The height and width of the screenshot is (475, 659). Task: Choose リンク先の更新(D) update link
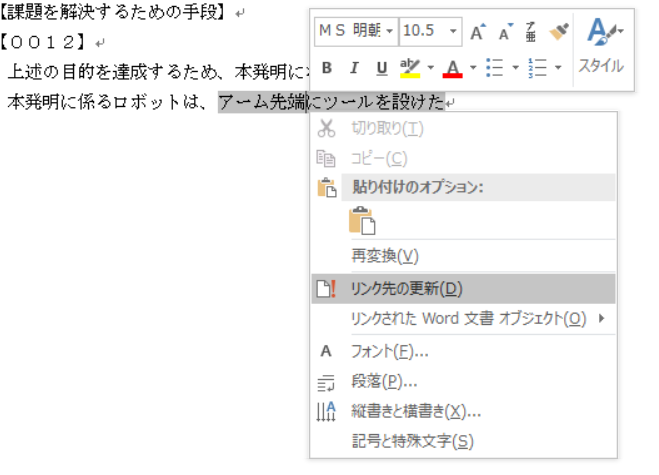[x=463, y=289]
